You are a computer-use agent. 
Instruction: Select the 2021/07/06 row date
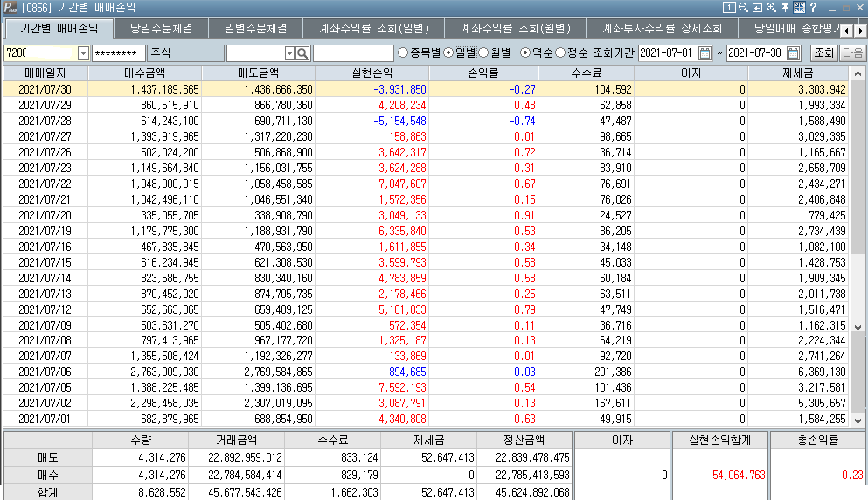coord(45,372)
